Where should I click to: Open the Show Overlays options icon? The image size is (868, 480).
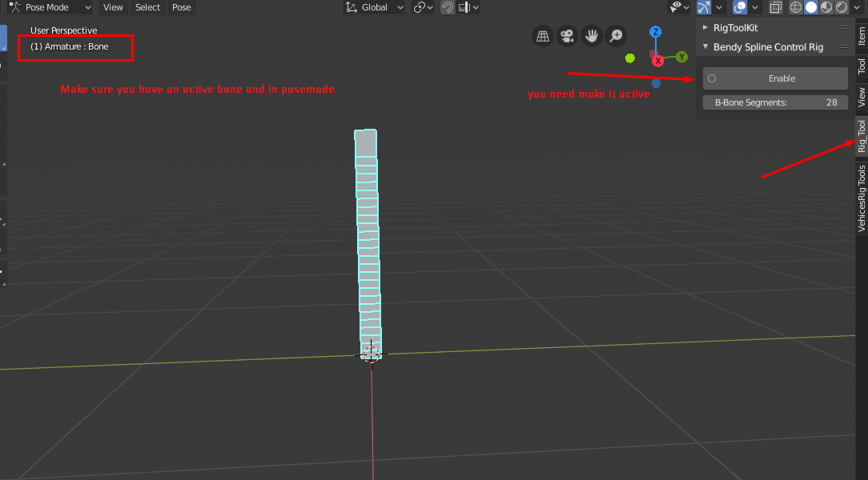pyautogui.click(x=753, y=7)
